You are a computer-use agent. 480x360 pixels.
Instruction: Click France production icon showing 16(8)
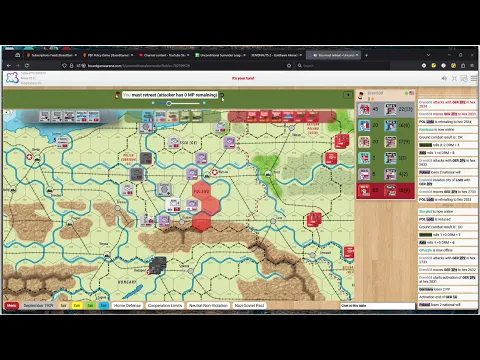click(x=390, y=125)
